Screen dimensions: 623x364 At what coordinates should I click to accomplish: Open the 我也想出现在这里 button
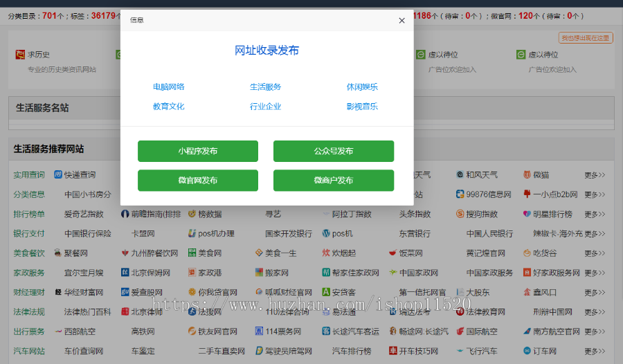tap(586, 38)
